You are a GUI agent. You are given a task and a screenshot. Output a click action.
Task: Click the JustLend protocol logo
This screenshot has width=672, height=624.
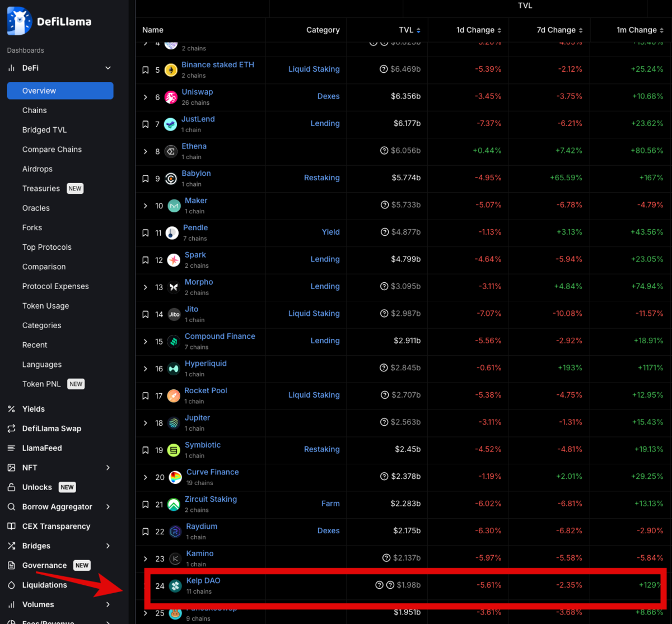171,124
